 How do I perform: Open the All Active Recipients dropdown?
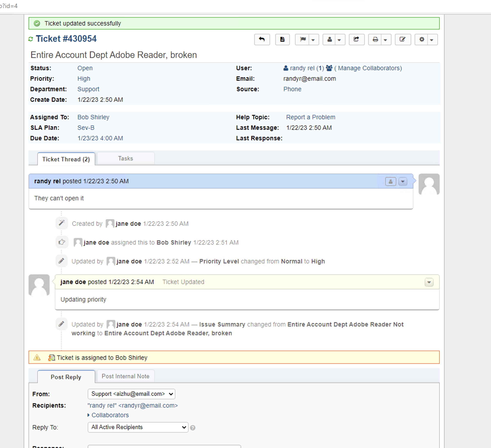[x=138, y=427]
